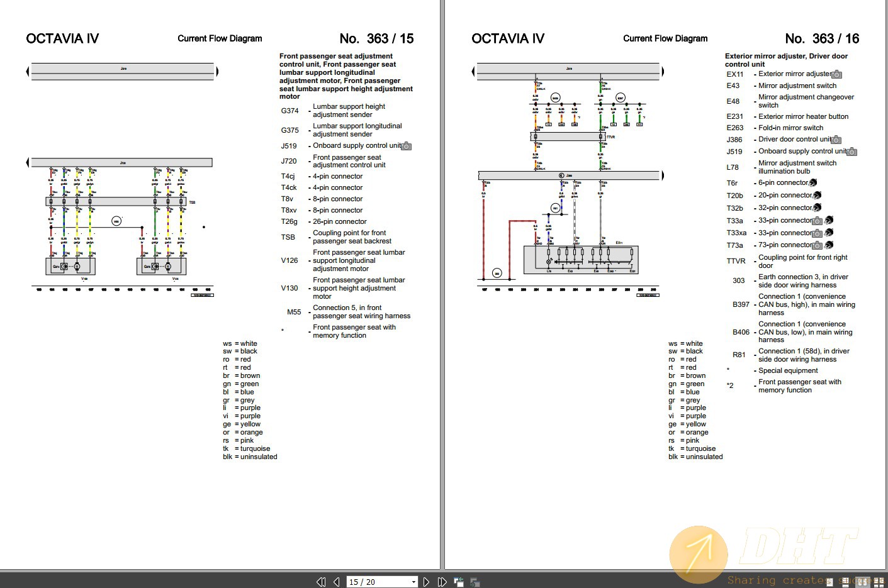
Task: Go to the next page
Action: [426, 582]
